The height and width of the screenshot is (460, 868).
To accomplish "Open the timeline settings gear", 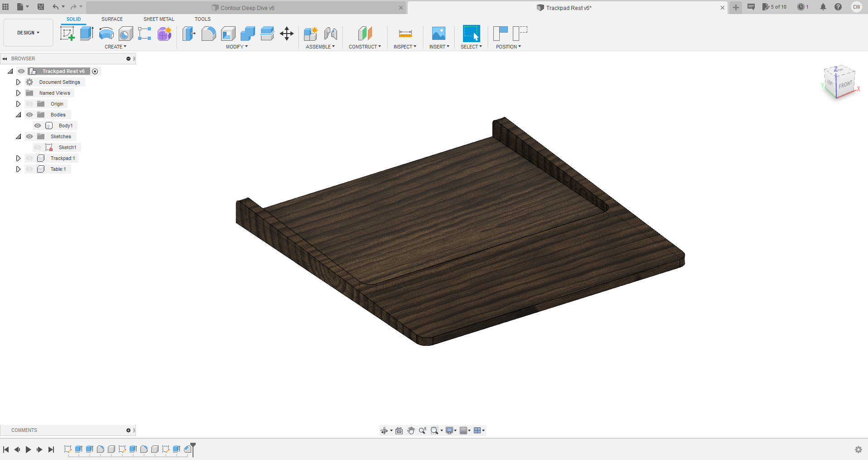I will pos(858,450).
